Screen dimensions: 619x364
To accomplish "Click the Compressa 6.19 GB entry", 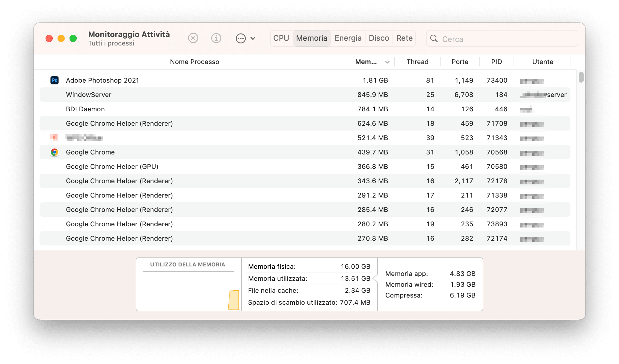I will pyautogui.click(x=430, y=295).
